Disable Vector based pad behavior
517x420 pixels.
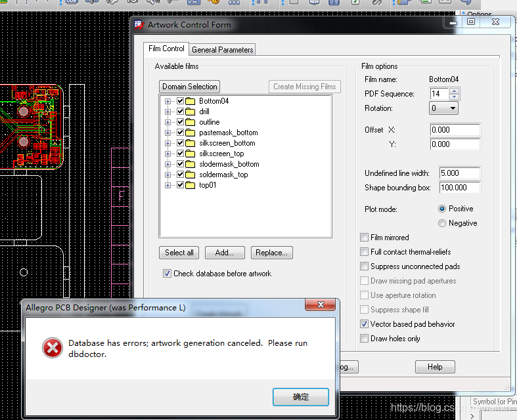tap(365, 324)
